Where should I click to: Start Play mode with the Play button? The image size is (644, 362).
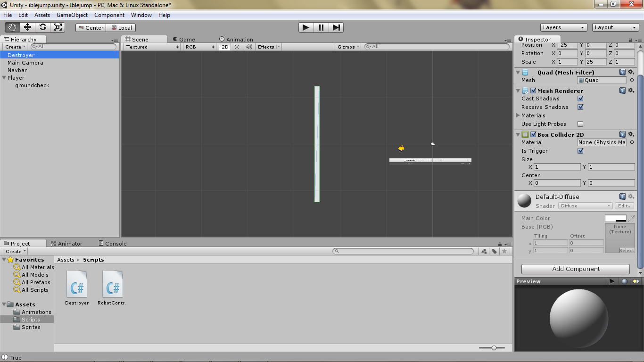pos(306,27)
